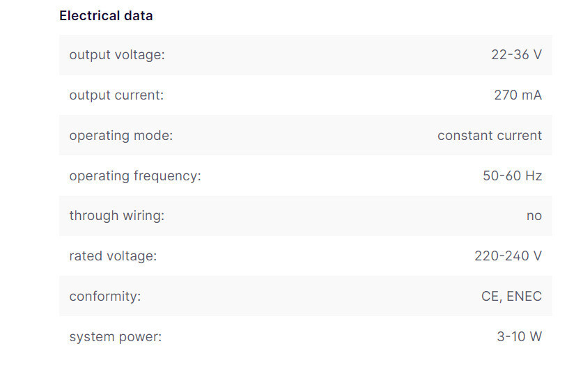Click the 220-240 V value
Image resolution: width=583 pixels, height=392 pixels.
pyautogui.click(x=508, y=256)
